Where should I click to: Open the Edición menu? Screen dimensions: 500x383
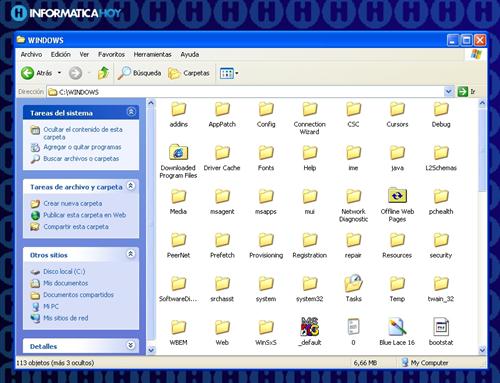point(61,54)
